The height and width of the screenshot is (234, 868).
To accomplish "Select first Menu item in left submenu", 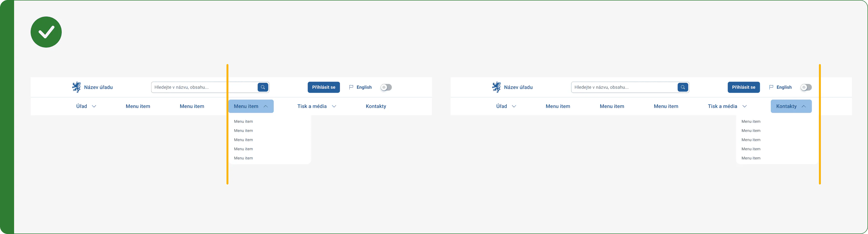I will (243, 122).
